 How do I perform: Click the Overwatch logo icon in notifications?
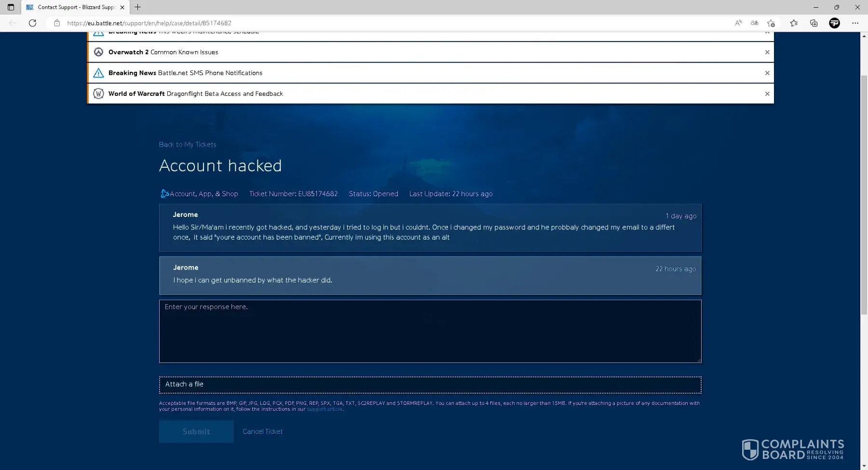point(98,52)
